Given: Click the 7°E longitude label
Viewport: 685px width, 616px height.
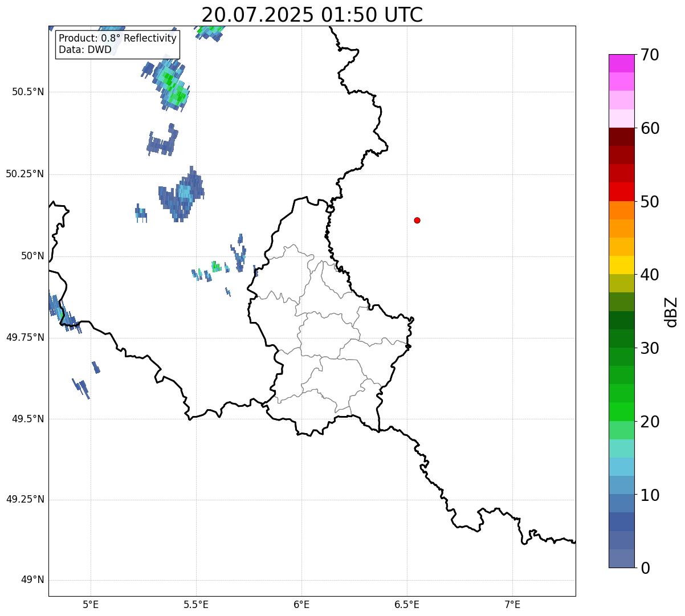Looking at the screenshot, I should coord(512,604).
